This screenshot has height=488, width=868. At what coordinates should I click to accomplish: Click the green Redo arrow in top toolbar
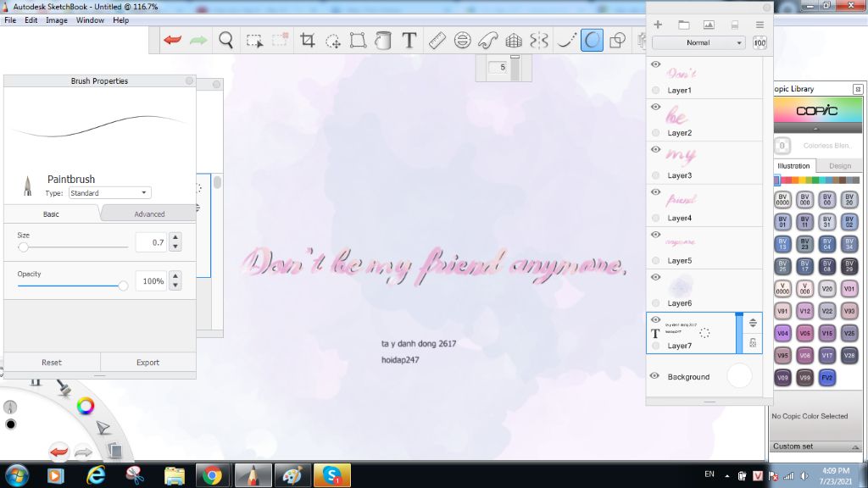(198, 40)
